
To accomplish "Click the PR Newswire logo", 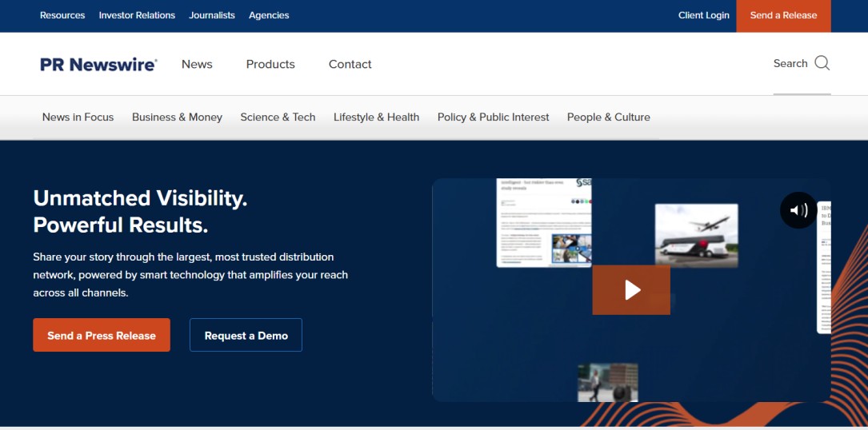I will point(98,64).
